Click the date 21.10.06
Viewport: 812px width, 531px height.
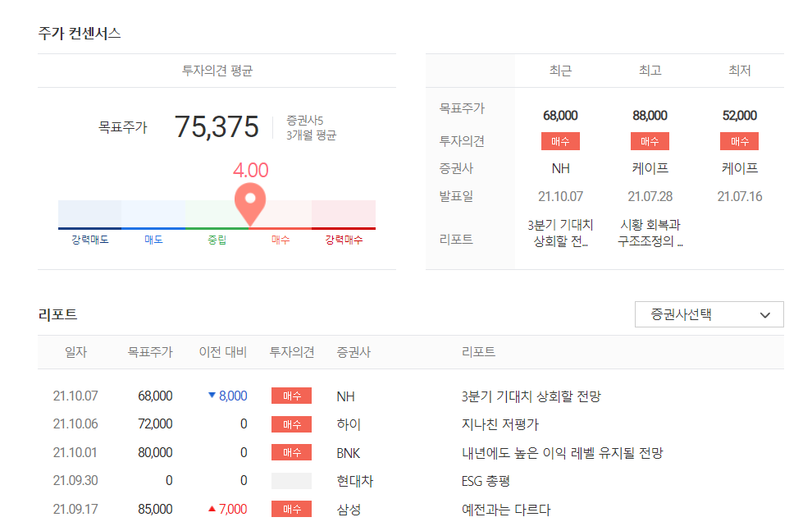(x=75, y=423)
